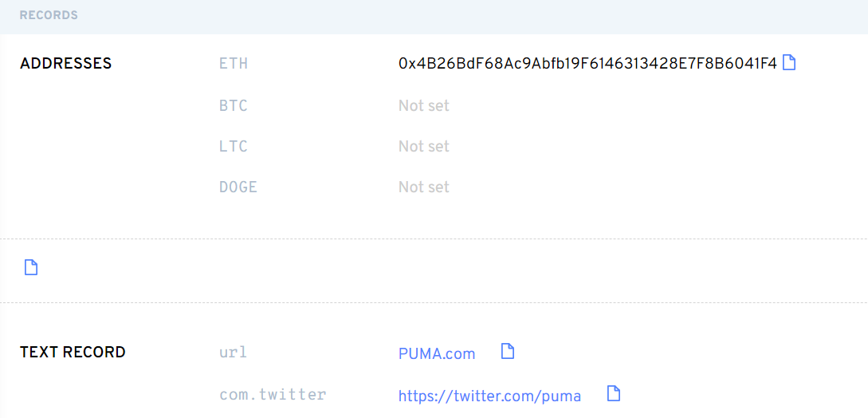Open the PUMA.com url link
868x418 pixels.
pos(437,353)
